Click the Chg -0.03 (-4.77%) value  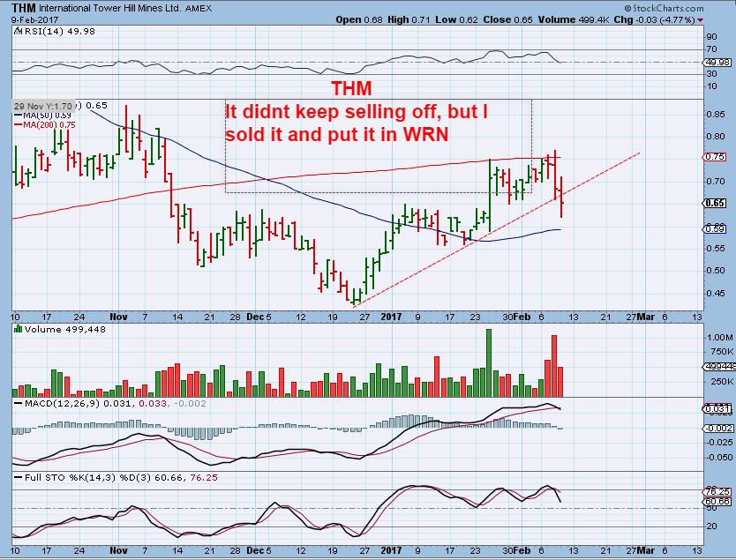654,19
